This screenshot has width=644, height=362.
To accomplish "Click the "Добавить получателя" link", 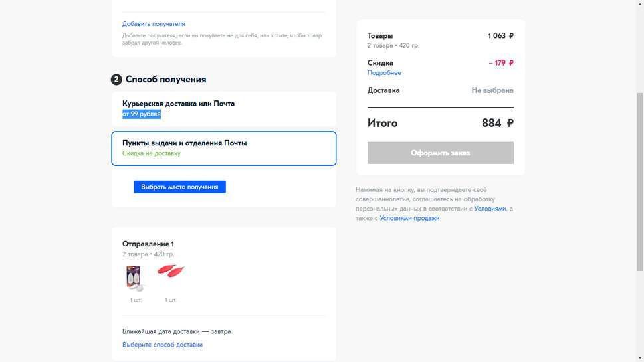I will [154, 24].
